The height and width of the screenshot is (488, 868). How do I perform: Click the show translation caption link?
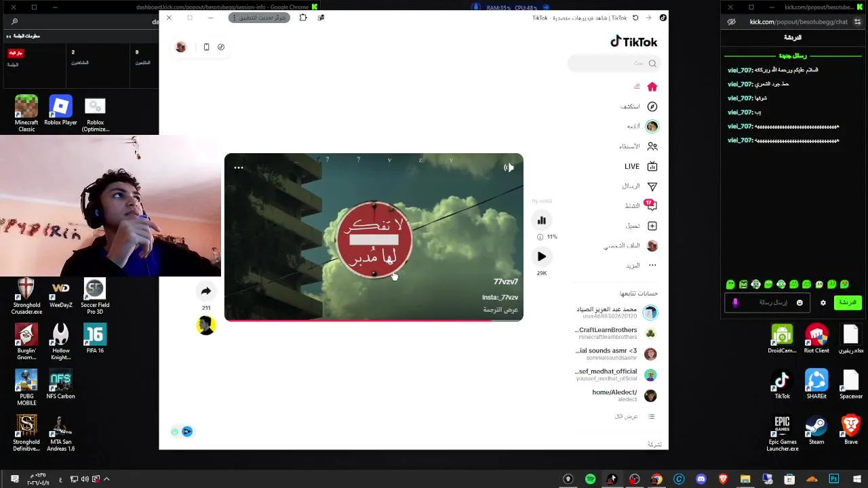[x=500, y=310]
